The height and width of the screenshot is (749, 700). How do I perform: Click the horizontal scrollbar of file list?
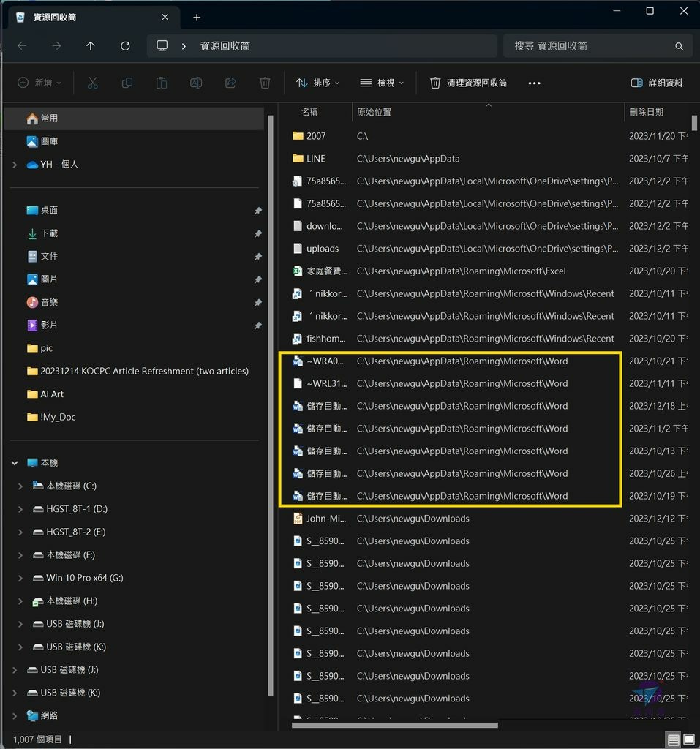coord(395,725)
